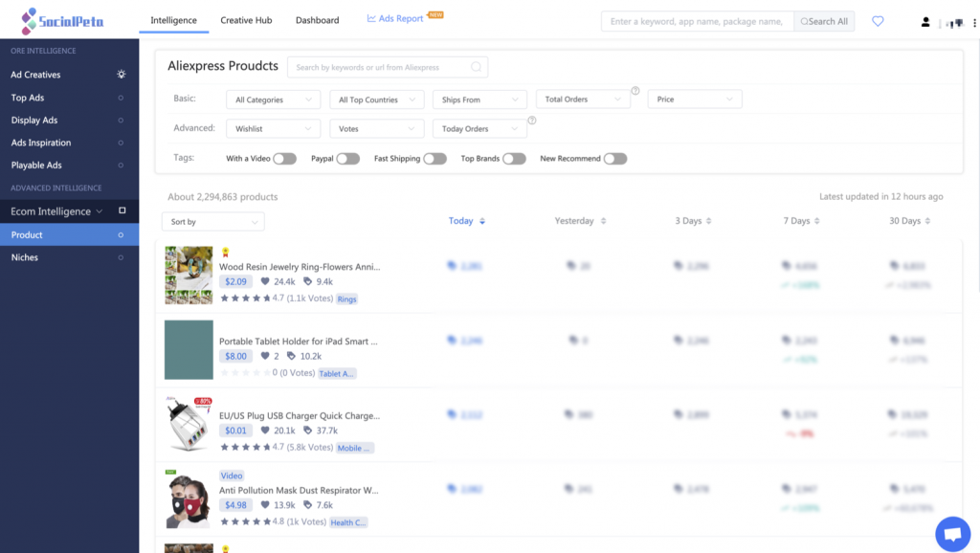The height and width of the screenshot is (553, 980).
Task: Open EU/US Plug USB Charger title
Action: click(x=300, y=415)
